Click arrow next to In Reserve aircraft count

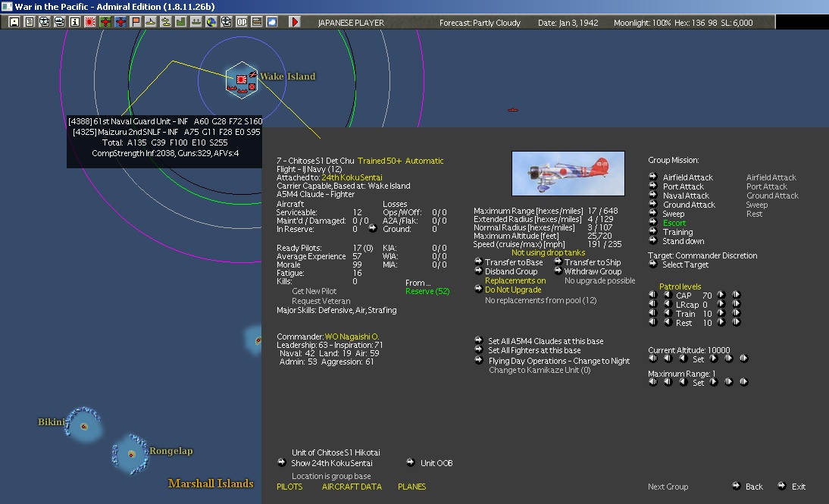pyautogui.click(x=372, y=228)
